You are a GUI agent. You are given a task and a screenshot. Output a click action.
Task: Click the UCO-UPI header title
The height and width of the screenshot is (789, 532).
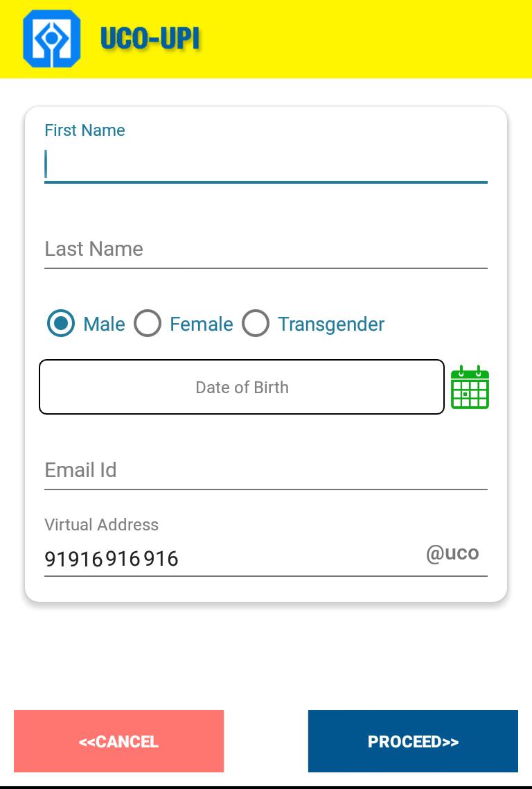point(150,39)
